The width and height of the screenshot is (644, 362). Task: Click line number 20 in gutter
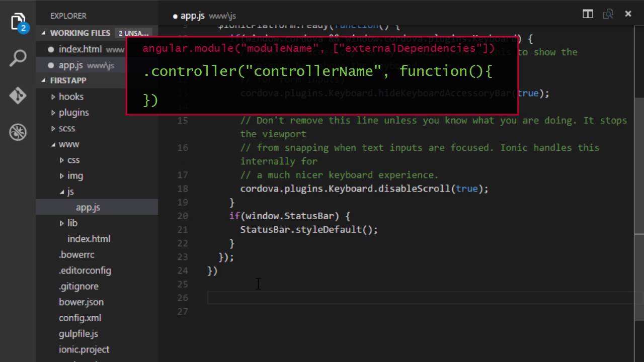point(183,216)
